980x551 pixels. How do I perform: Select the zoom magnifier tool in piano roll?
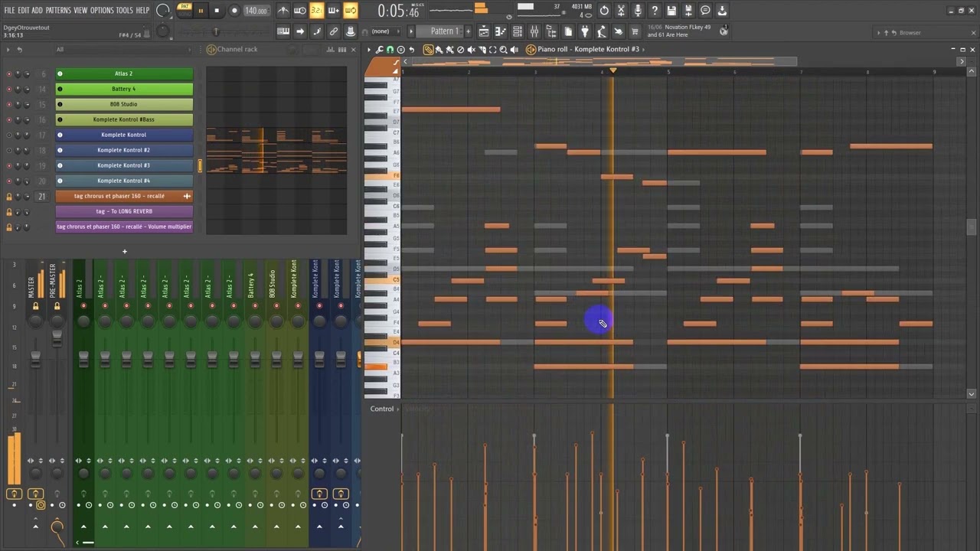[503, 49]
